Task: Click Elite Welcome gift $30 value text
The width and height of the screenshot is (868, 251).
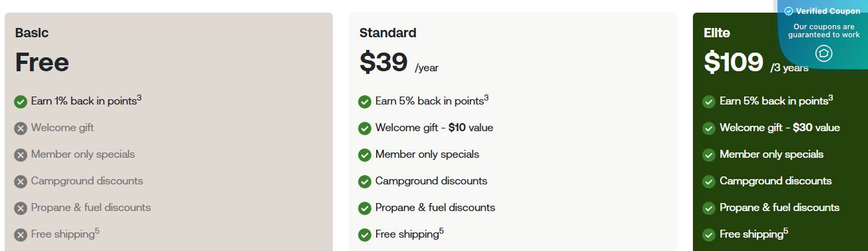Action: [779, 127]
